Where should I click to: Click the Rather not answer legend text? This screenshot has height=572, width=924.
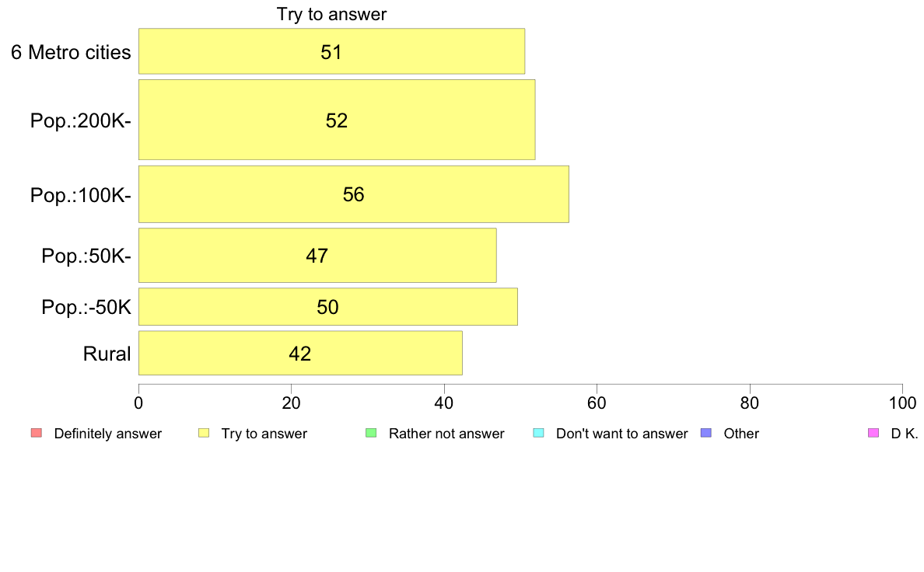pyautogui.click(x=446, y=434)
